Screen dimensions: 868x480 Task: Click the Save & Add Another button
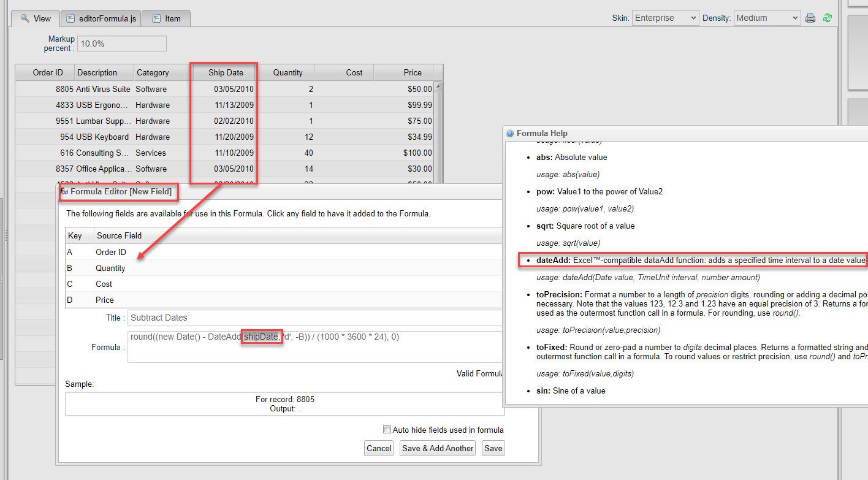tap(438, 448)
